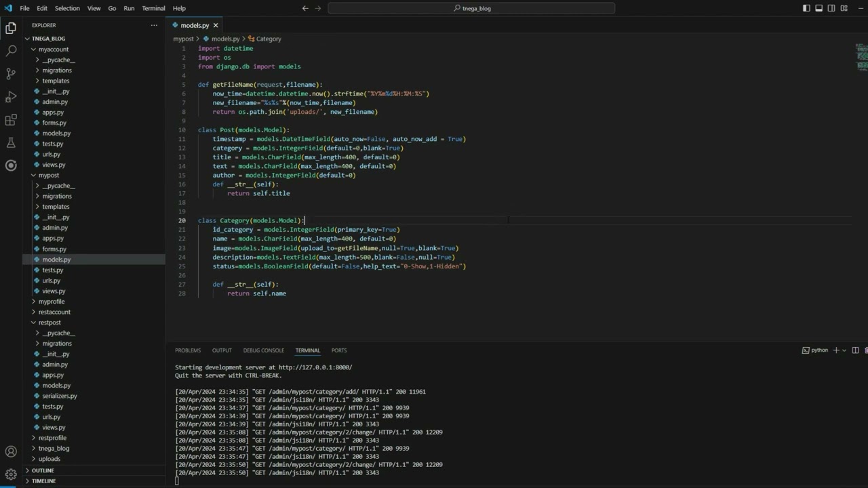Open the Explorer view in activity bar
Screen dimensions: 868x488
(11, 28)
